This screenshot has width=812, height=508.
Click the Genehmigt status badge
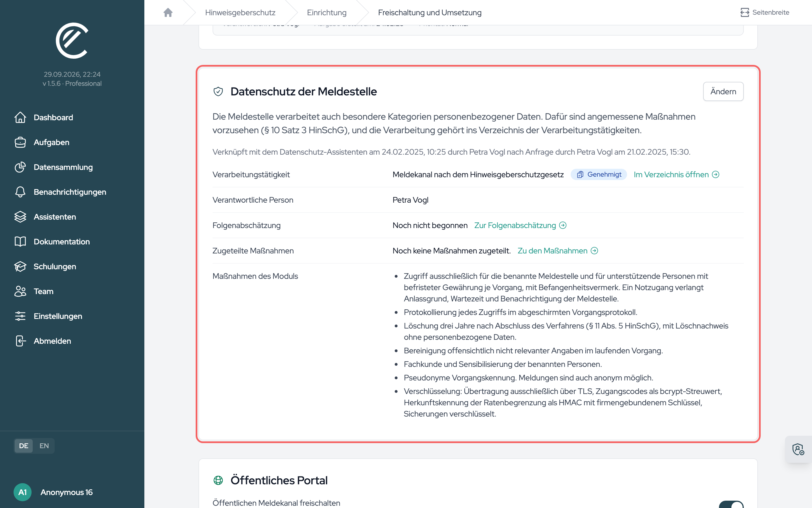pyautogui.click(x=599, y=174)
